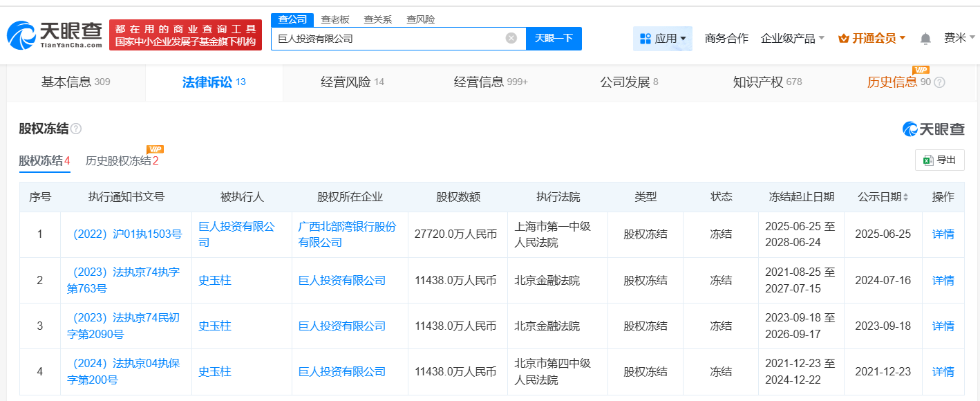Open 史玉柱 in row 3
This screenshot has height=401, width=980.
[214, 326]
